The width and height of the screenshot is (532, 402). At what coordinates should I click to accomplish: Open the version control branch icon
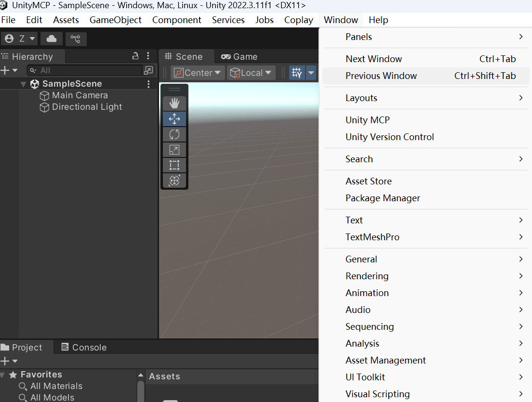tap(76, 39)
